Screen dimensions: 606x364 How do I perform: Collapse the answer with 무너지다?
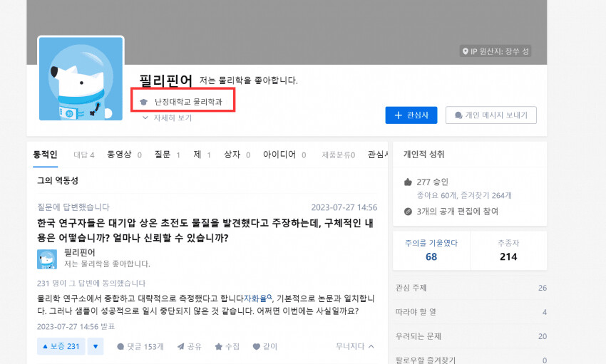pos(355,346)
